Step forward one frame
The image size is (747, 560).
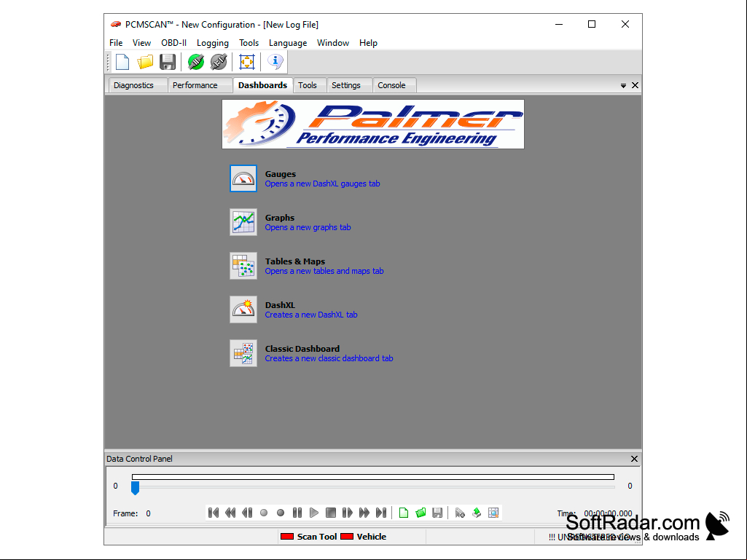point(348,513)
